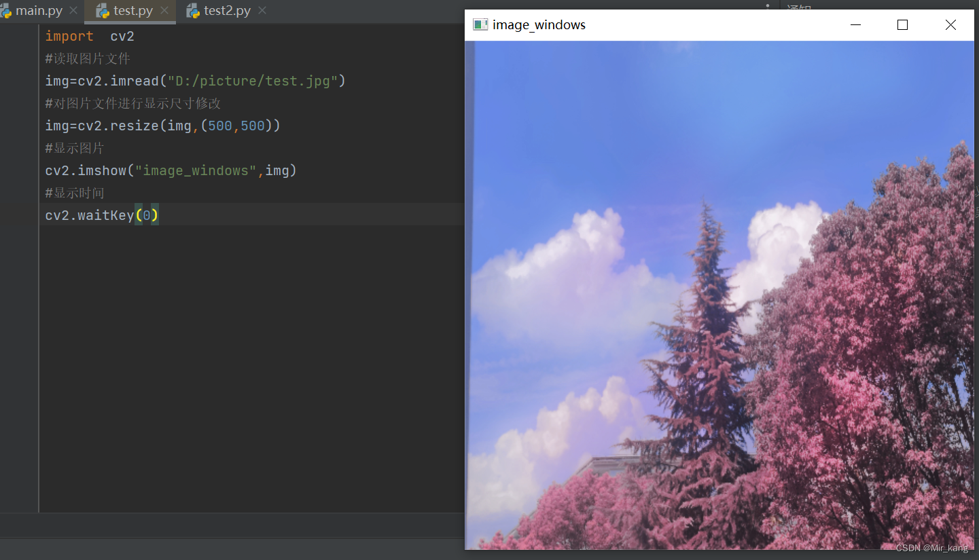Click the displayed photo in image_windows
The height and width of the screenshot is (560, 979).
[719, 295]
